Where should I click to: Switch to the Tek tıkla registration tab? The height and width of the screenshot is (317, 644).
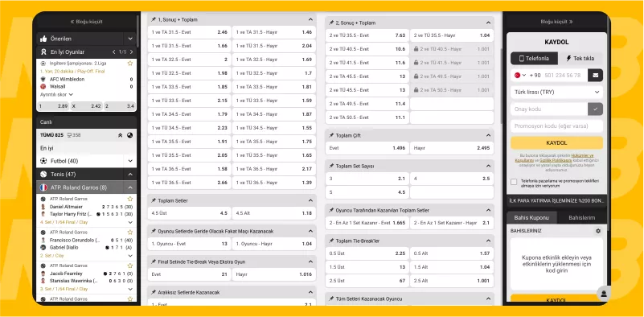(580, 59)
